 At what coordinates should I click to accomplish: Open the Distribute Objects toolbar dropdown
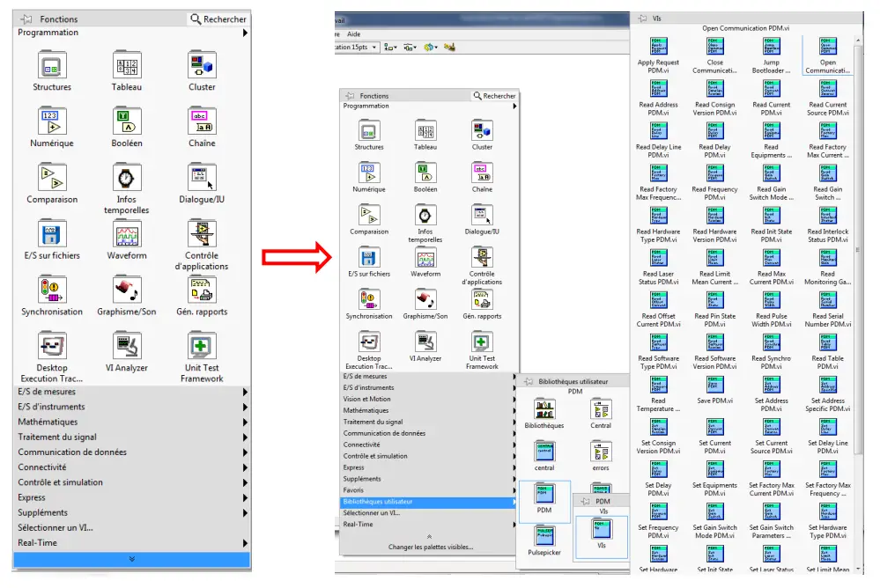coord(410,48)
